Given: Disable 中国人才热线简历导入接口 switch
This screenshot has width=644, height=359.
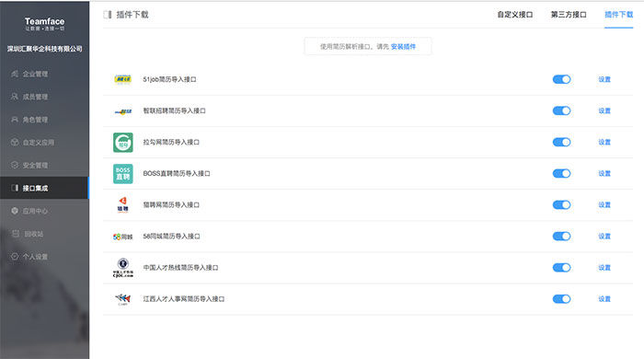Looking at the screenshot, I should coord(561,267).
